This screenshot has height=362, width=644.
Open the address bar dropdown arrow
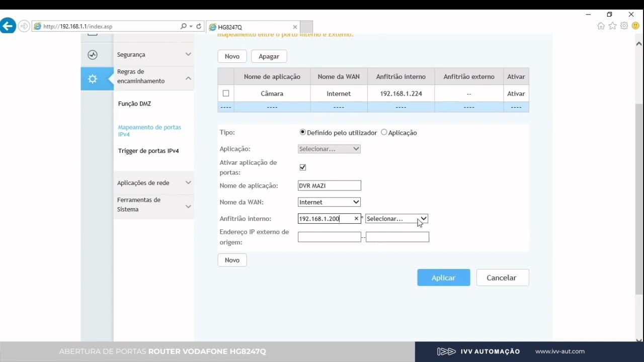pyautogui.click(x=191, y=26)
